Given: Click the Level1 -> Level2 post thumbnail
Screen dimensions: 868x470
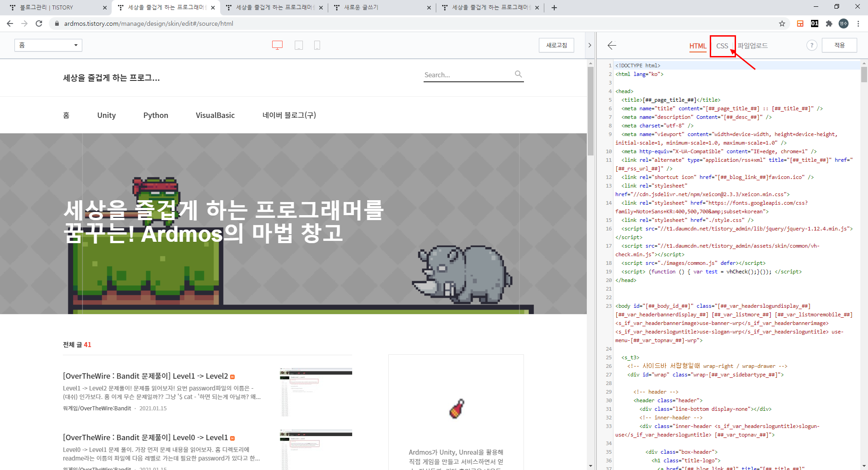Looking at the screenshot, I should point(316,392).
